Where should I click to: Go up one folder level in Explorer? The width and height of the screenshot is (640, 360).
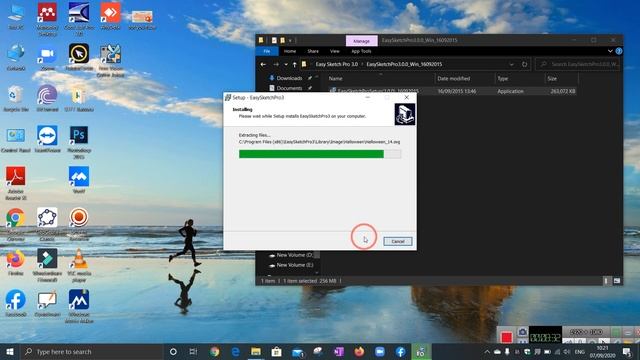tap(294, 64)
